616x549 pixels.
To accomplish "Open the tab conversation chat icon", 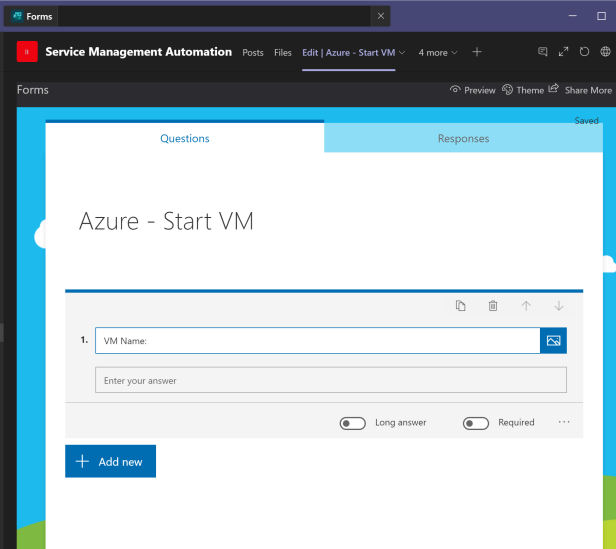I will point(543,51).
